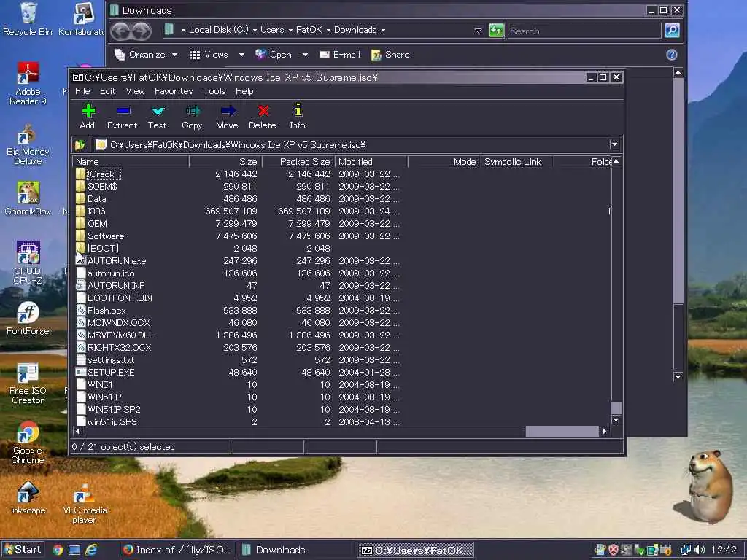This screenshot has height=560, width=747.
Task: Click vertical scrollbar down arrow in 7-Zip
Action: (616, 420)
